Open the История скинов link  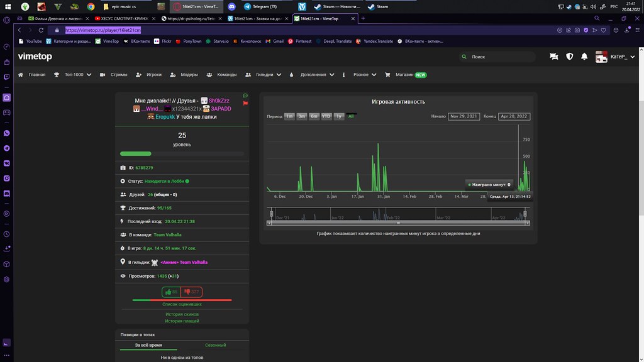click(182, 313)
